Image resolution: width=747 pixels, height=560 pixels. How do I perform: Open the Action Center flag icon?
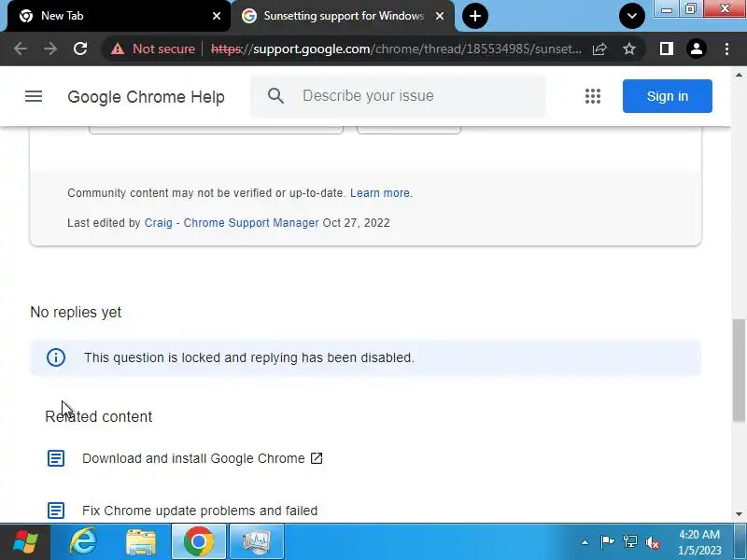[607, 542]
